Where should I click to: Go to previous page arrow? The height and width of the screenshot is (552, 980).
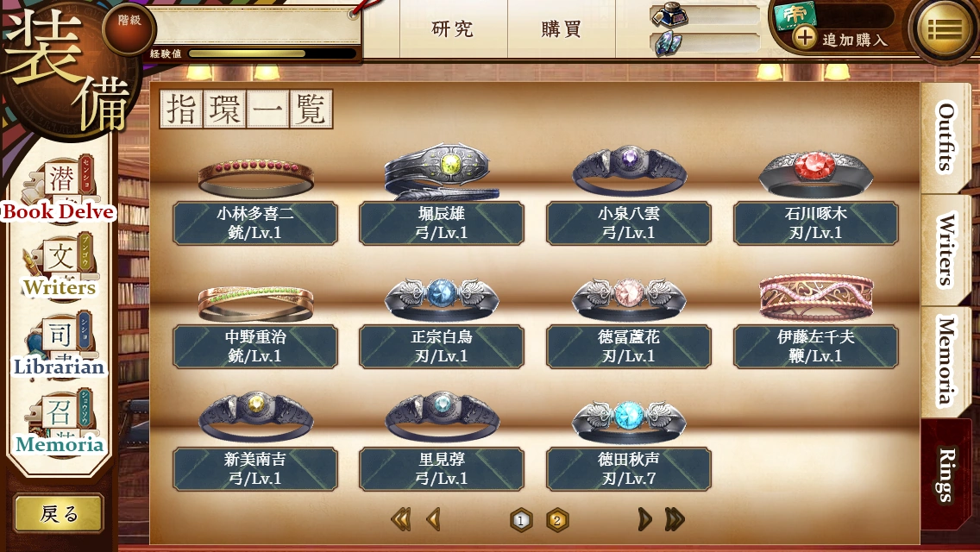tap(433, 519)
